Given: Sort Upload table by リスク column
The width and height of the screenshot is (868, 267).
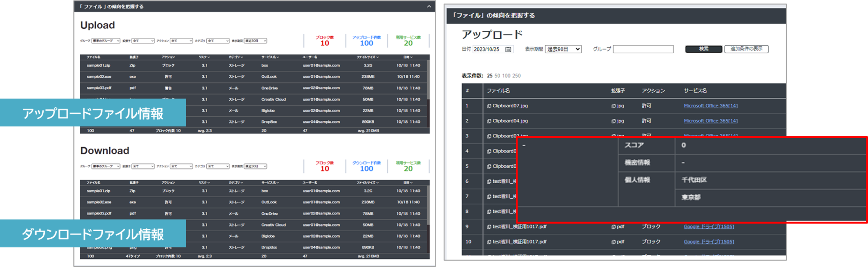Looking at the screenshot, I should pyautogui.click(x=204, y=57).
